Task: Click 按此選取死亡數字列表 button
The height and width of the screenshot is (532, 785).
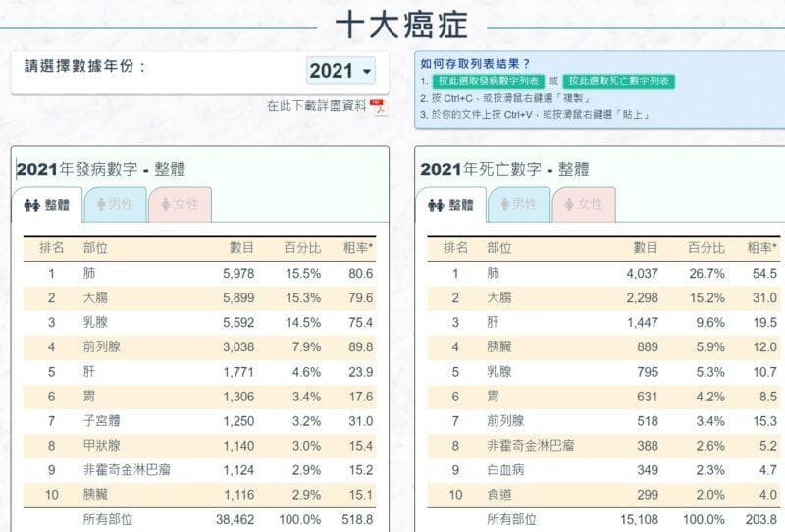Action: (619, 81)
